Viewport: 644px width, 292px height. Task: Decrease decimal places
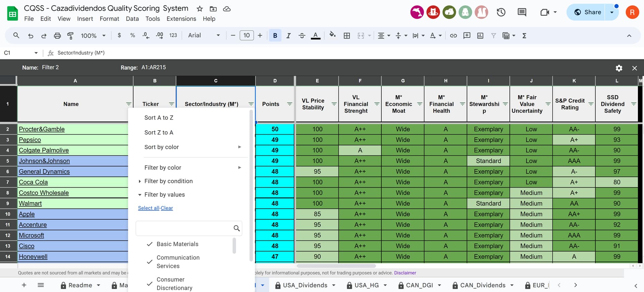click(x=146, y=35)
